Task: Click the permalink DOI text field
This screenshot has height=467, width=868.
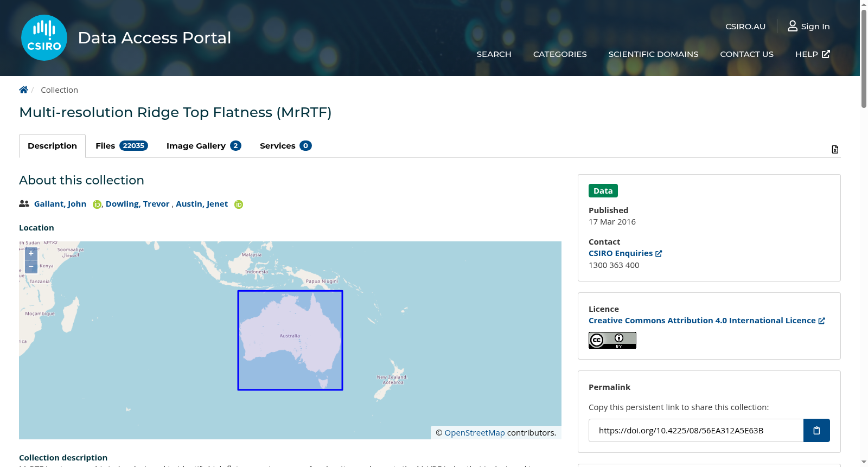Action: [696, 431]
